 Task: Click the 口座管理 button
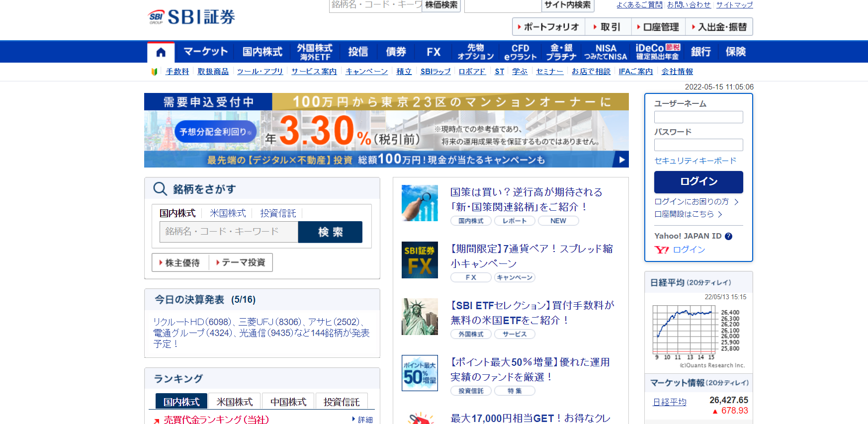[659, 27]
